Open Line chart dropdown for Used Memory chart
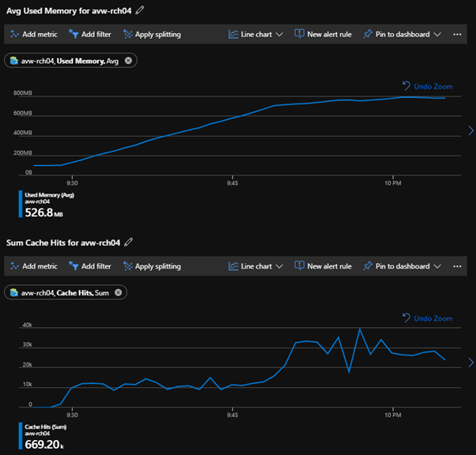 click(255, 35)
